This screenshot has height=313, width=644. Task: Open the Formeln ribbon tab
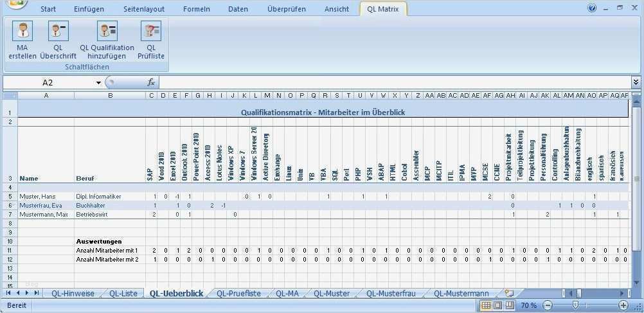(197, 8)
